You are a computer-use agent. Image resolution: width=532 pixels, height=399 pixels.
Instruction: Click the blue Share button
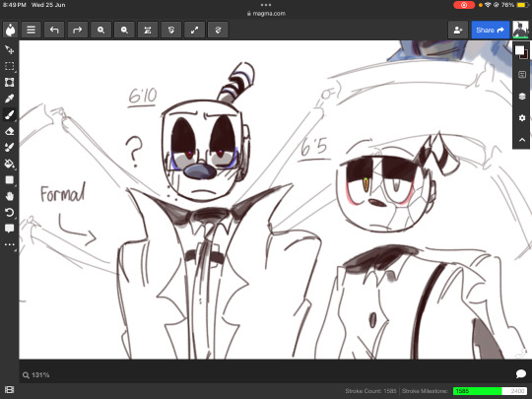pyautogui.click(x=490, y=30)
